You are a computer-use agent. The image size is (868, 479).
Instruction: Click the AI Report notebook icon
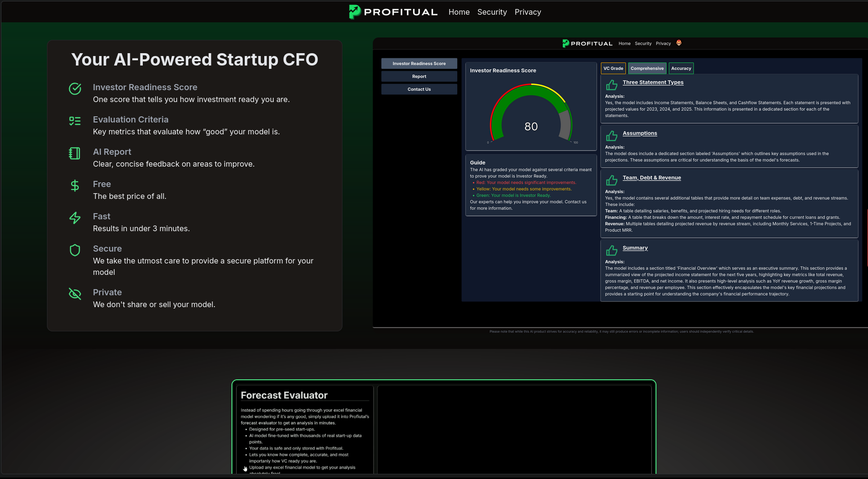coord(75,153)
